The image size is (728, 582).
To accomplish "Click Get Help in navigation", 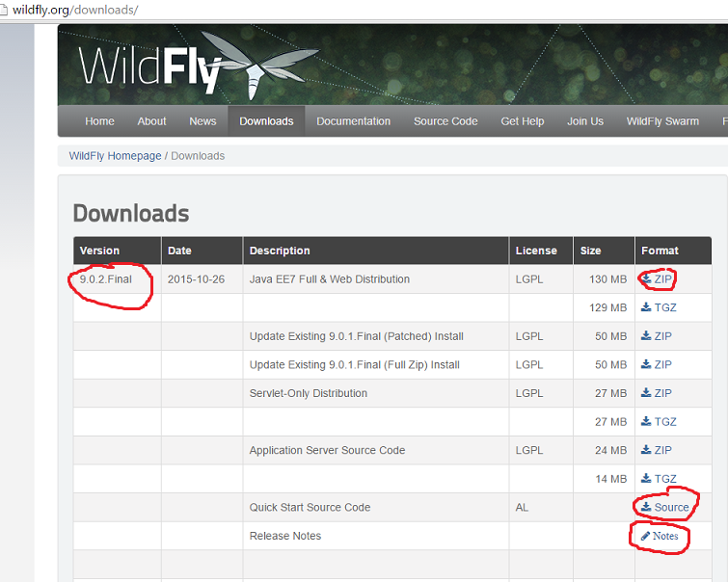I will pyautogui.click(x=523, y=121).
